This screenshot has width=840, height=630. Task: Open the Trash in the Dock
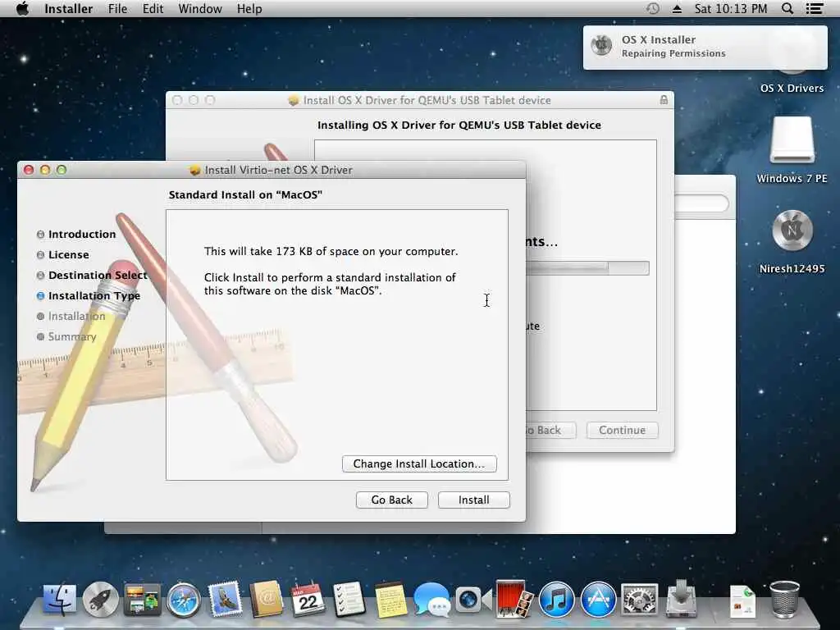[784, 599]
